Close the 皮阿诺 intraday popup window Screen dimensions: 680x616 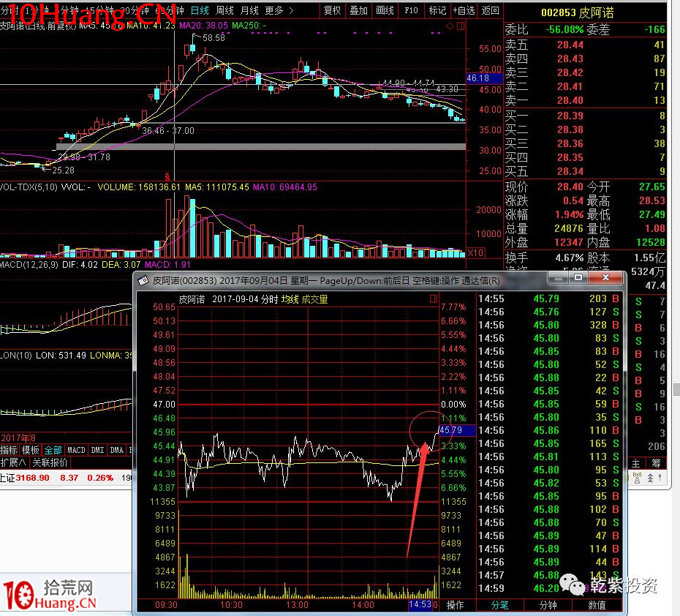(606, 277)
